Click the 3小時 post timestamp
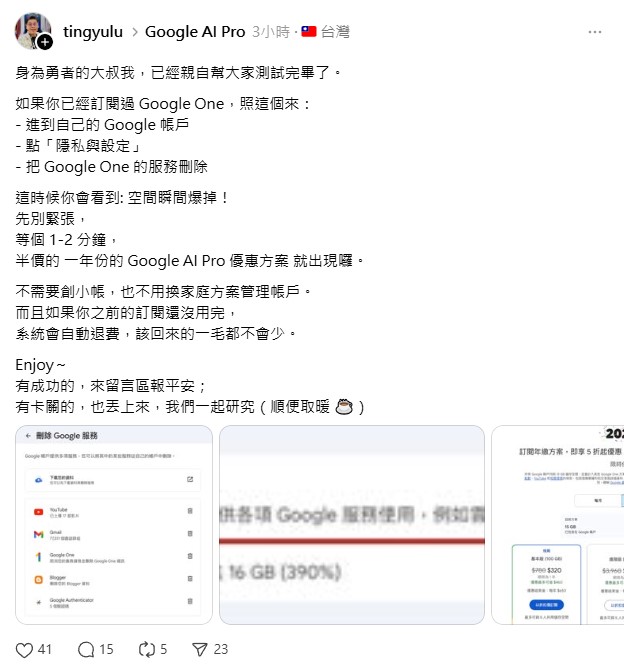 click(x=271, y=32)
